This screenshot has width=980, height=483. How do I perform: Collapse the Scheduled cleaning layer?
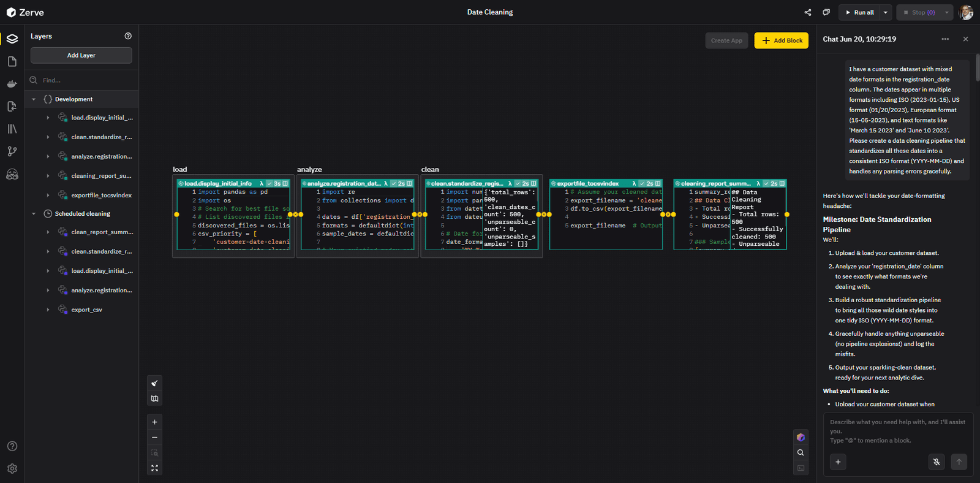pos(34,214)
